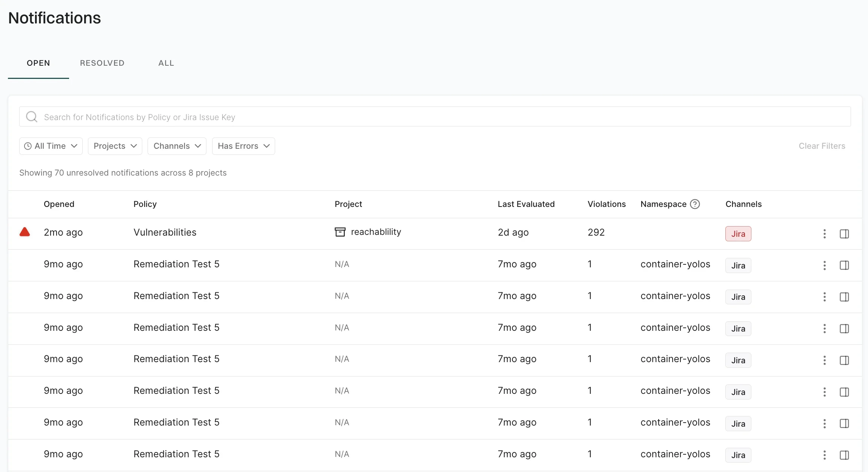Viewport: 868px width, 472px height.
Task: Open kebab menu for Vulnerabilities row
Action: tap(824, 234)
